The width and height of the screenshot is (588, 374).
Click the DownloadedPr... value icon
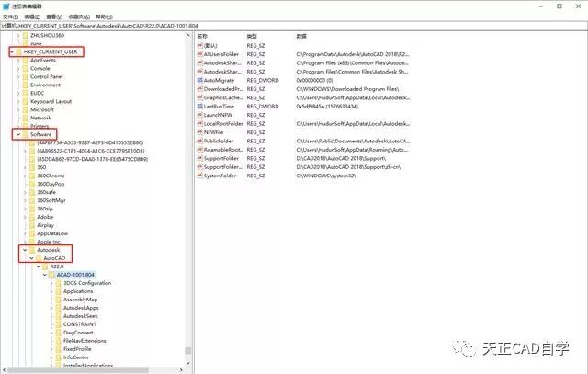tap(200, 89)
